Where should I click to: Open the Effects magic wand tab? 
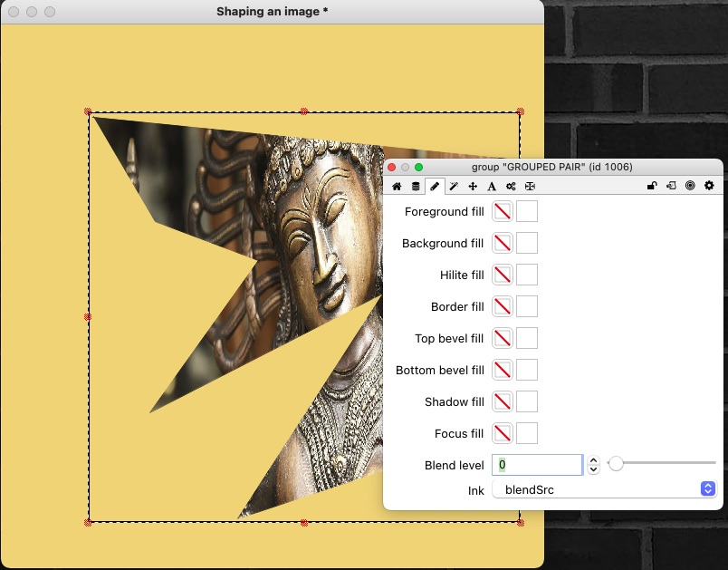click(454, 186)
